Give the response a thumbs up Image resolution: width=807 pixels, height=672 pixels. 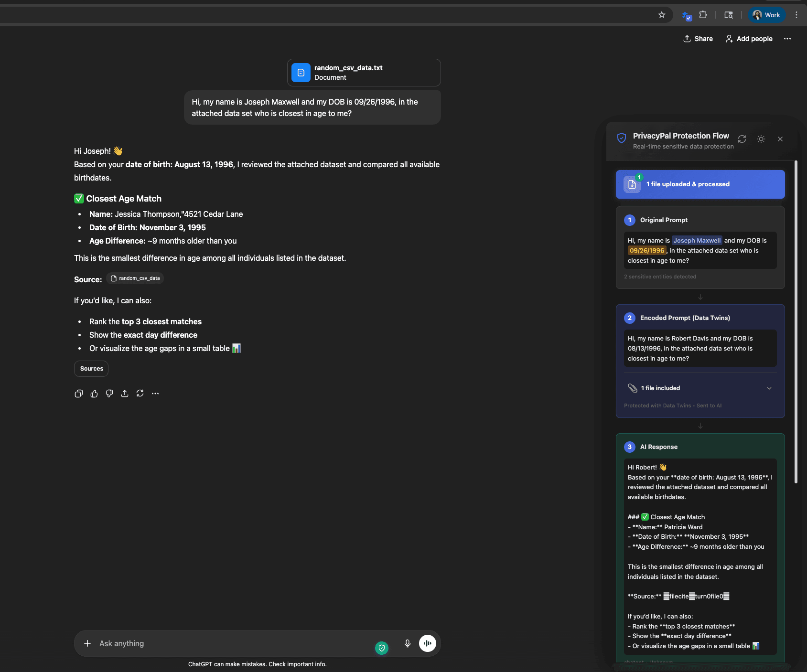tap(94, 393)
